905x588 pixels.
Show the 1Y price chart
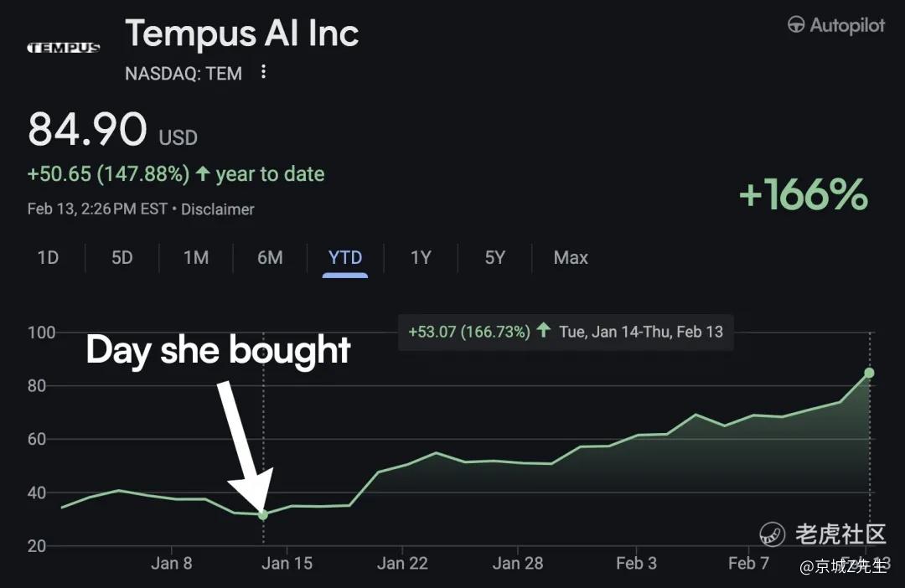click(421, 258)
